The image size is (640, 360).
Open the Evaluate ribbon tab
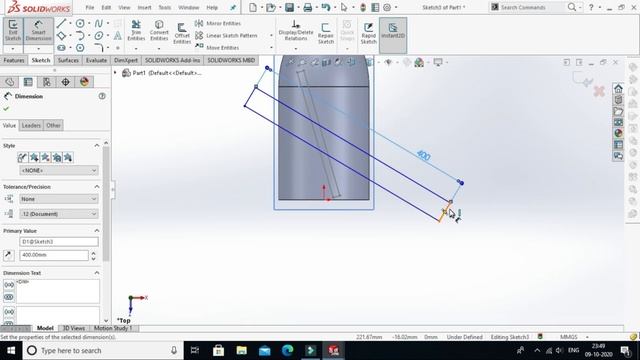[96, 60]
